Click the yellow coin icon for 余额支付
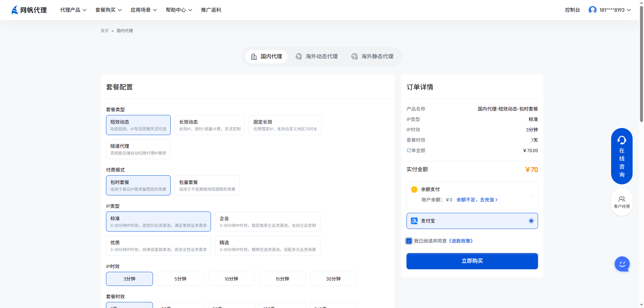This screenshot has height=308, width=644. (414, 189)
